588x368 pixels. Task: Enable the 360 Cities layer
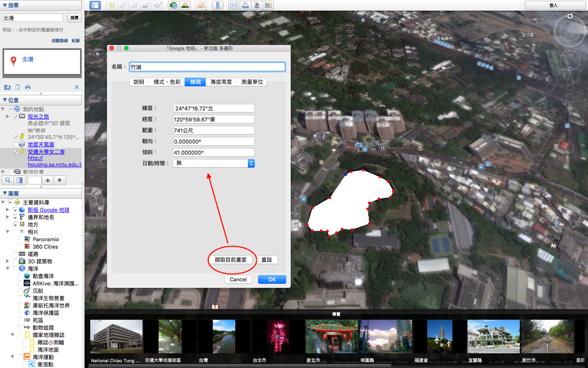tap(20, 247)
